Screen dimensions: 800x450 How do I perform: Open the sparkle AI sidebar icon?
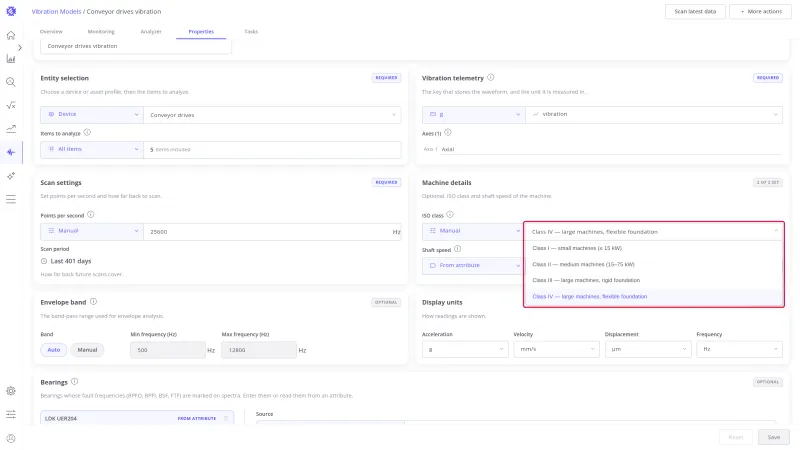point(11,176)
